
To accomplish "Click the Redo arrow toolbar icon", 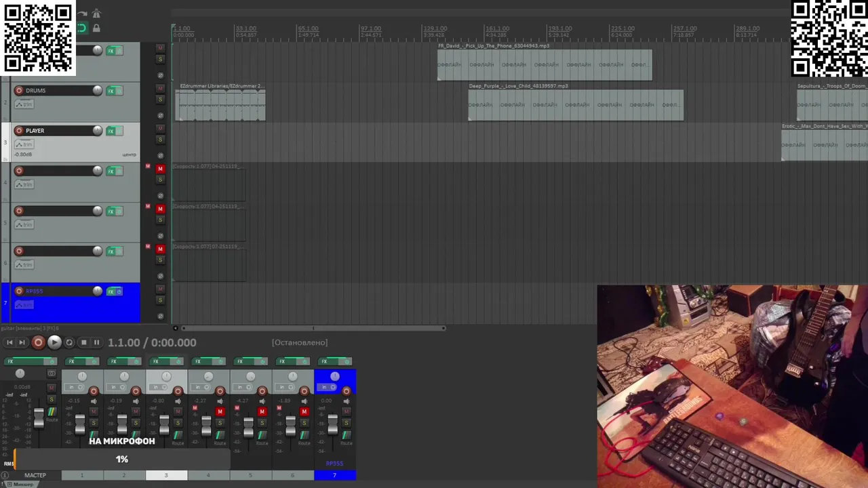I will (x=83, y=14).
